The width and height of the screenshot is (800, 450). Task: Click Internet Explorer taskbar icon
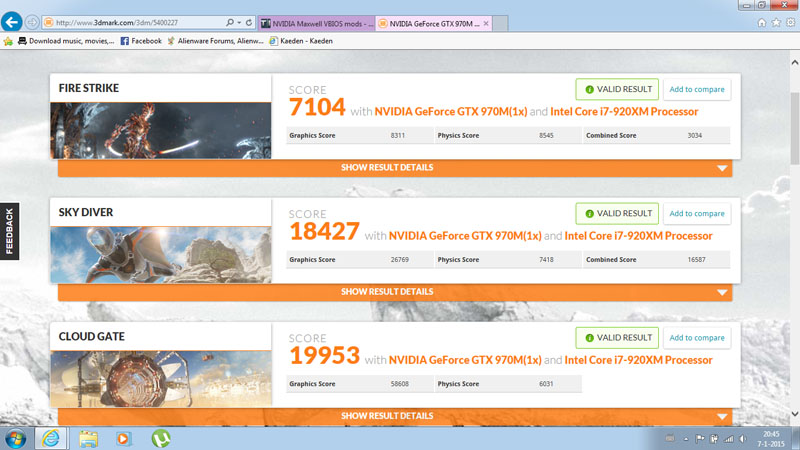(x=51, y=439)
